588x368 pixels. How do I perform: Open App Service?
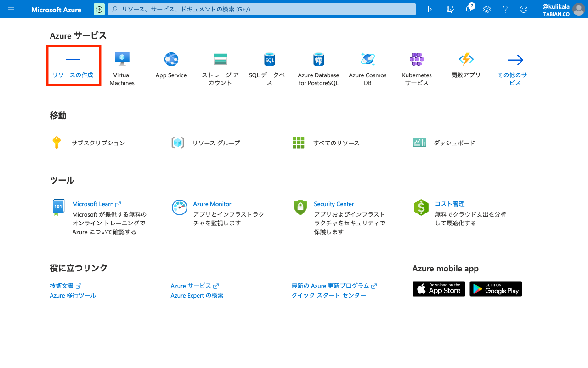[171, 65]
